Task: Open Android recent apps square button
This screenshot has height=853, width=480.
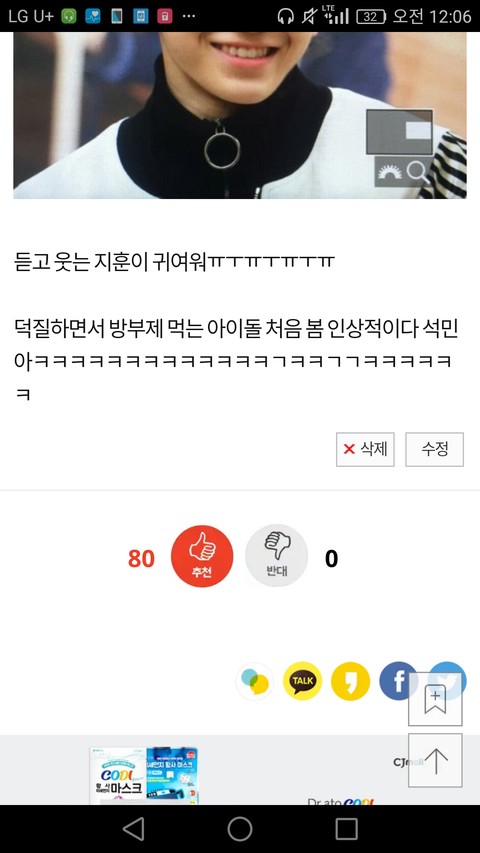Action: [x=346, y=829]
